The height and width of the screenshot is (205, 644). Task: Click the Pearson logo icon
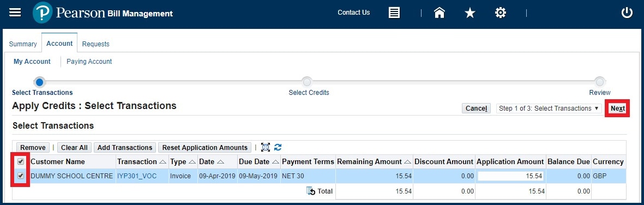43,13
